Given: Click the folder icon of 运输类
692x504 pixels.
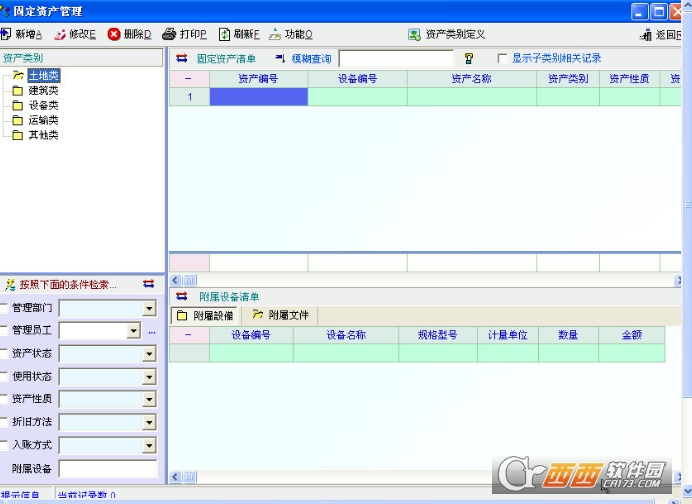Looking at the screenshot, I should tap(18, 120).
